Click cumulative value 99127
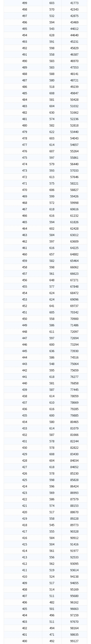 click(x=74, y=641)
